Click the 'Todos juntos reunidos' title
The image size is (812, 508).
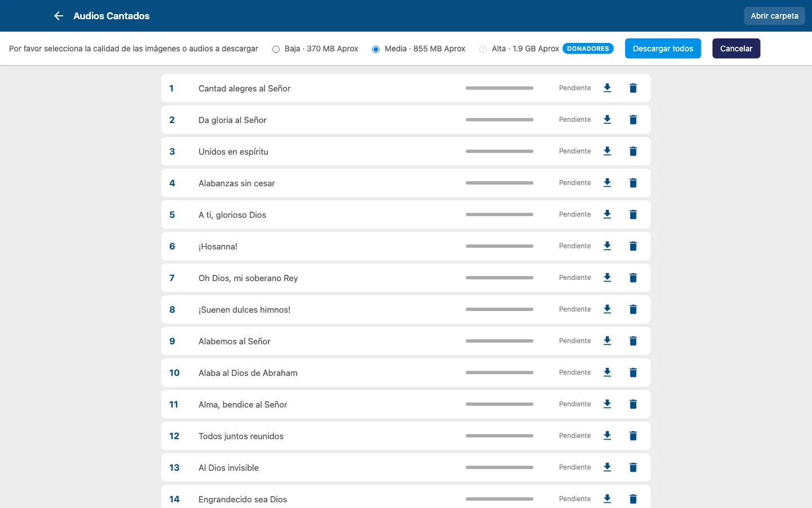coord(241,436)
